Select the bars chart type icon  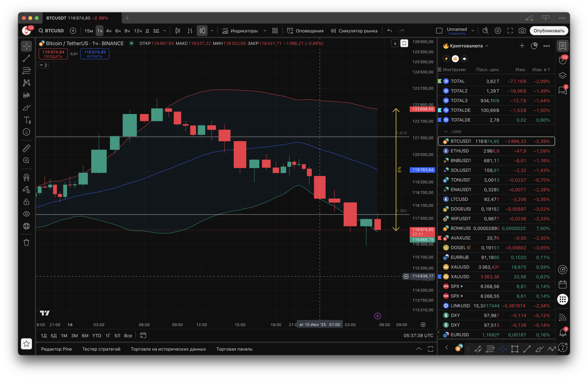(x=190, y=31)
